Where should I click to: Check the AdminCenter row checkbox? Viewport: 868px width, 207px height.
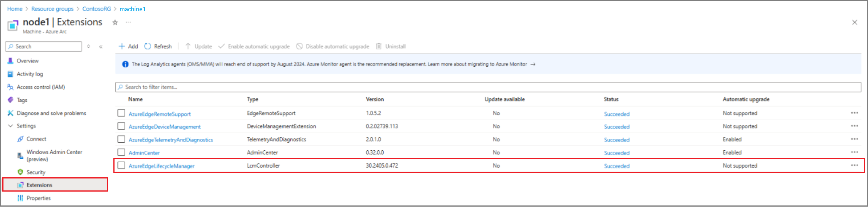121,152
